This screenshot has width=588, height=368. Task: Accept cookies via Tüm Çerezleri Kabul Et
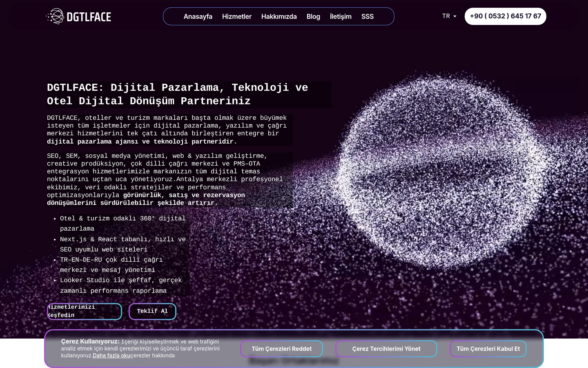coord(488,349)
